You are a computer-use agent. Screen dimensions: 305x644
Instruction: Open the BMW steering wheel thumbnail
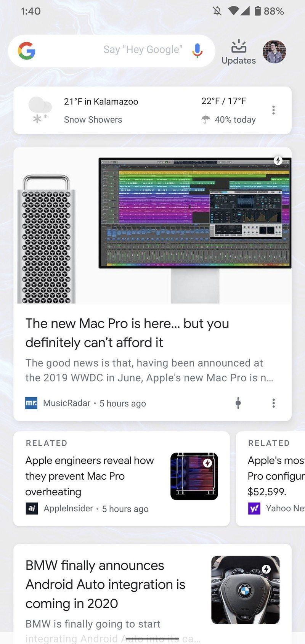pyautogui.click(x=246, y=589)
